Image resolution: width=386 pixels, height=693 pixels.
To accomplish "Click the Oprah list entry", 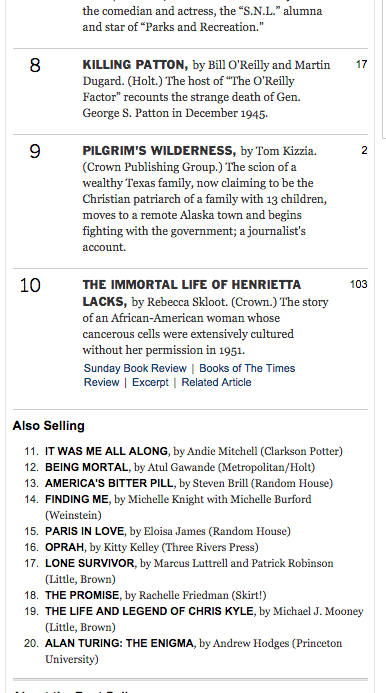I will [x=65, y=547].
